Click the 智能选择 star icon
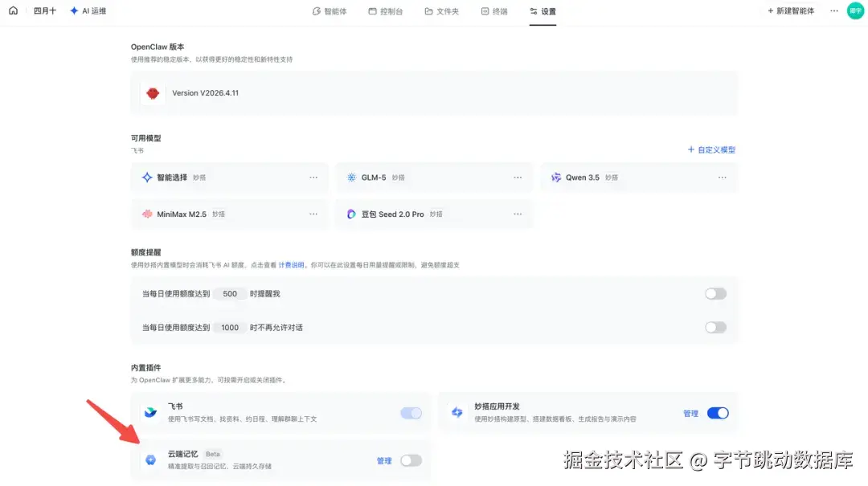Screen dimensions: 868x486 (147, 178)
